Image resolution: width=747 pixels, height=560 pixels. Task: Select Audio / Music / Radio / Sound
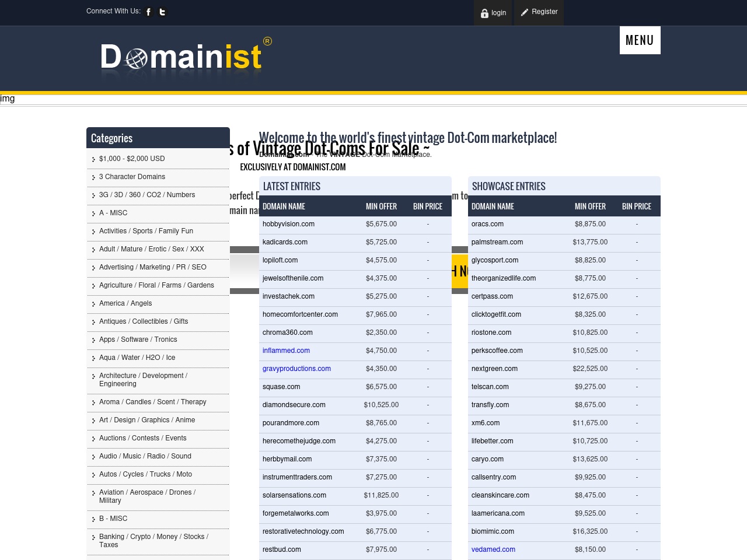145,456
